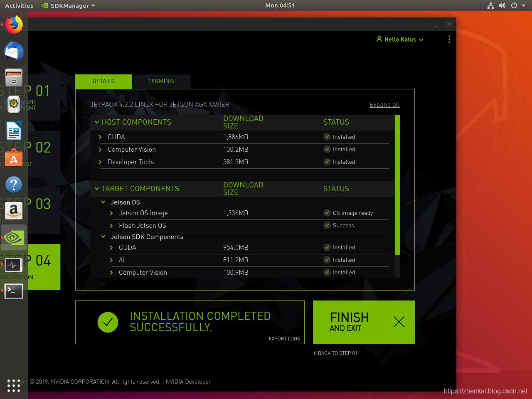Switch to the TERMINAL tab
Screen dimensions: 532x399
162,81
